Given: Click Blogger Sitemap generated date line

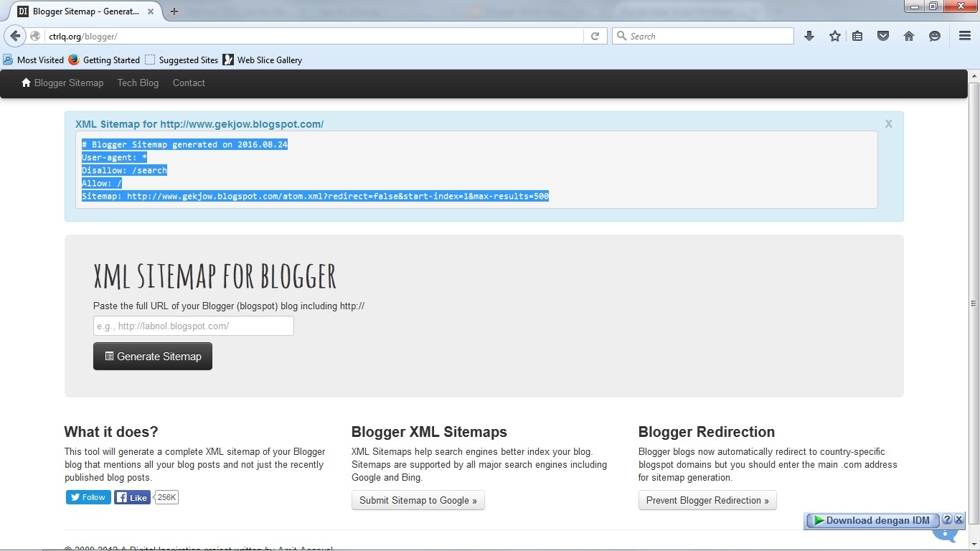Looking at the screenshot, I should click(x=184, y=145).
